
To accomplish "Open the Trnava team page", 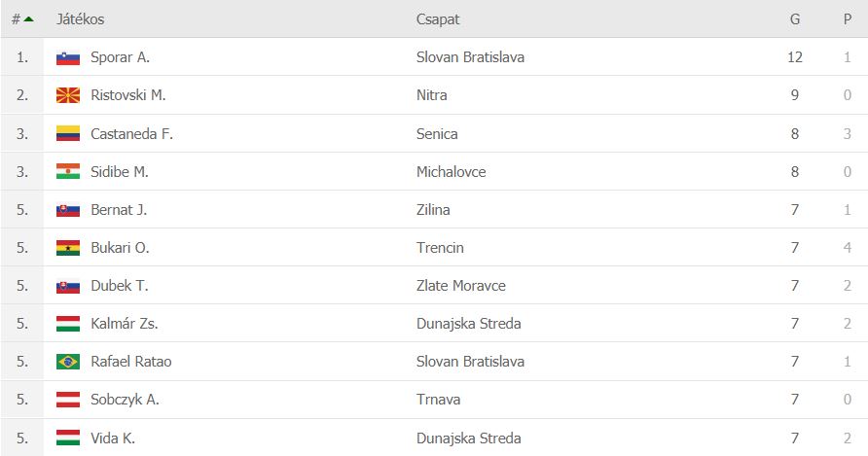I will [x=439, y=399].
